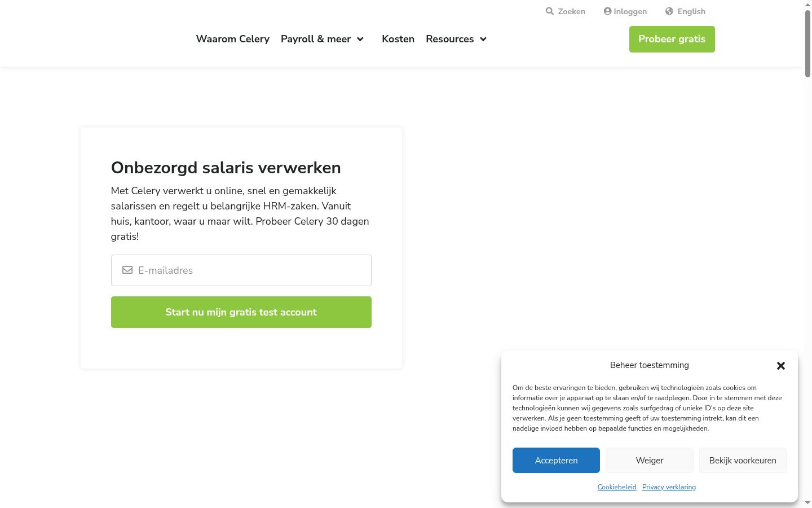
Task: Open the Cookiebeleid link
Action: click(617, 487)
